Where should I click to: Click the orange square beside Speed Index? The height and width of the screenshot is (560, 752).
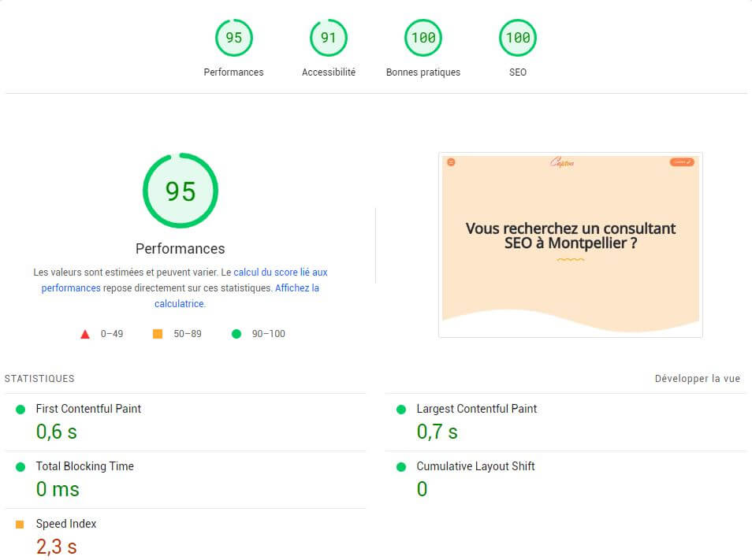pos(20,524)
